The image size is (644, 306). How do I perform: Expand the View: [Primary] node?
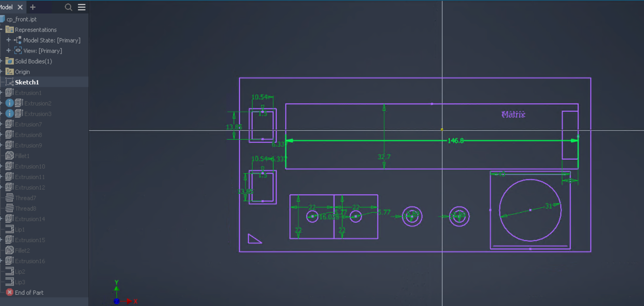pos(8,51)
